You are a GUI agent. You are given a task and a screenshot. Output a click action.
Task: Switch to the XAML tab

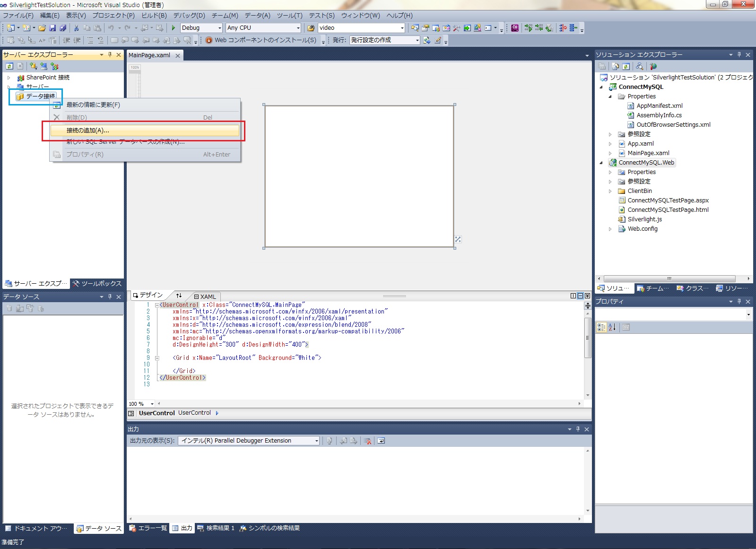[x=205, y=296]
